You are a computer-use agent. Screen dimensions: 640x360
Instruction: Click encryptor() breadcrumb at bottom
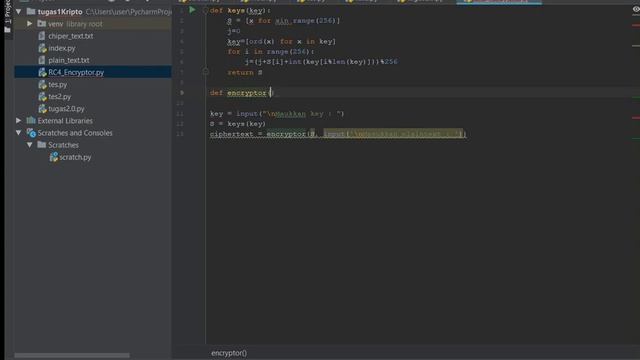coord(229,353)
